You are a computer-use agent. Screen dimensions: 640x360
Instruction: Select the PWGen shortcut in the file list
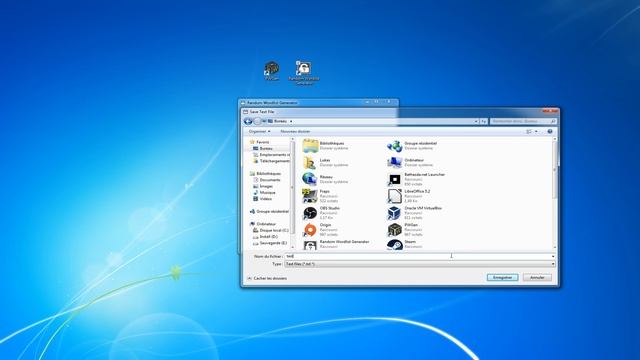pyautogui.click(x=405, y=230)
